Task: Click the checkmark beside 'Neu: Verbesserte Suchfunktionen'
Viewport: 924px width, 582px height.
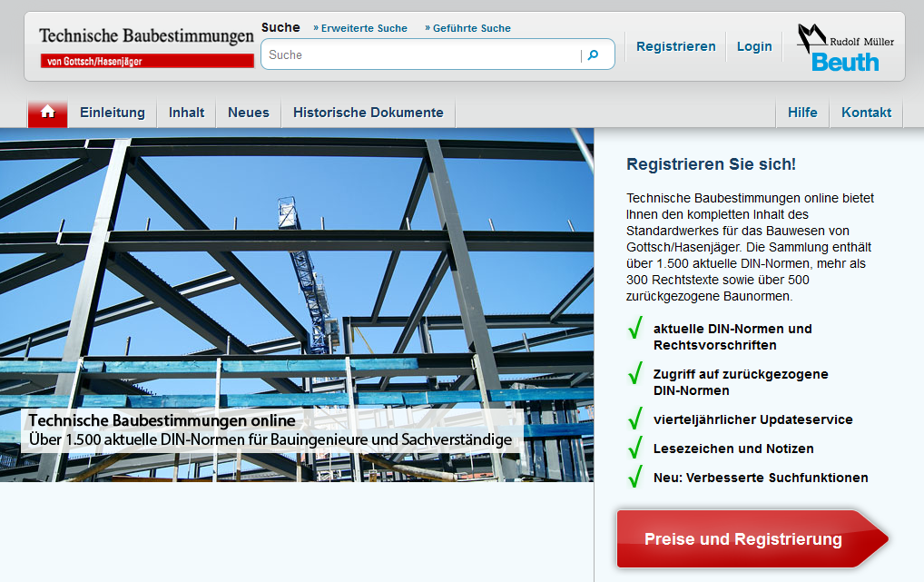Action: 635,475
